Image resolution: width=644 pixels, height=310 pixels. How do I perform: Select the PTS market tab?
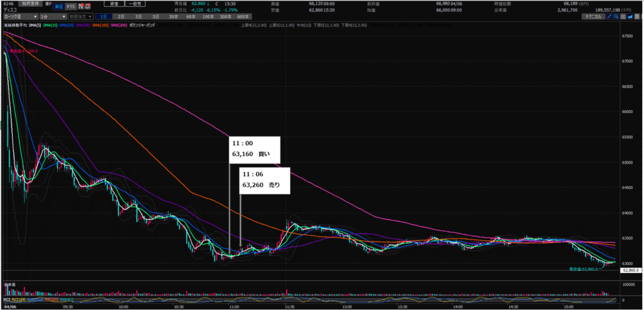70,6
